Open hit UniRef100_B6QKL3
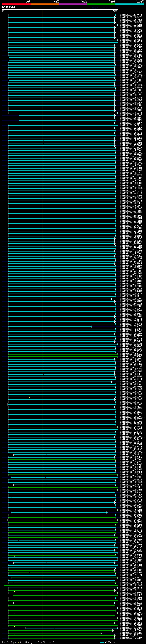This screenshot has width=146, height=644. click(x=131, y=374)
